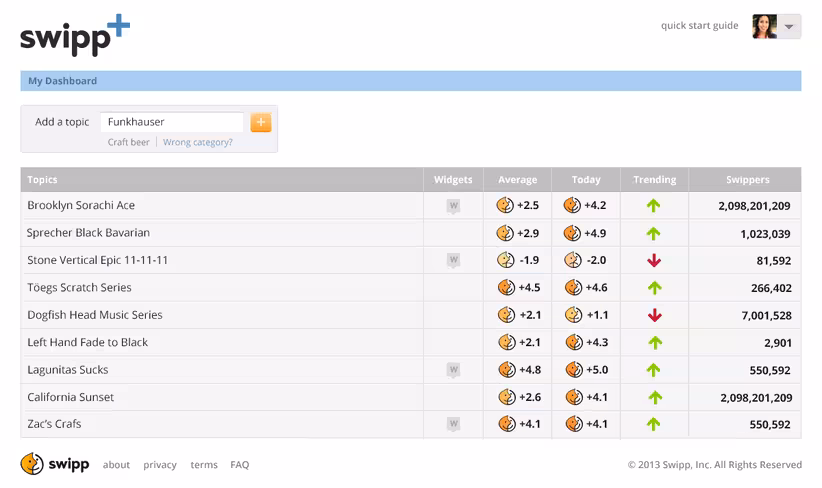Open the quick start guide link
822x488 pixels.
[x=699, y=25]
